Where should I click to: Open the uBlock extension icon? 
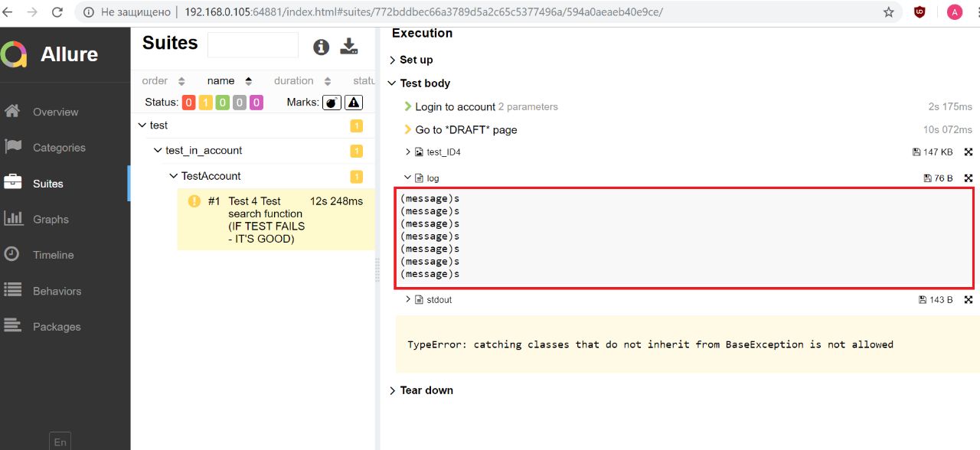(x=920, y=12)
